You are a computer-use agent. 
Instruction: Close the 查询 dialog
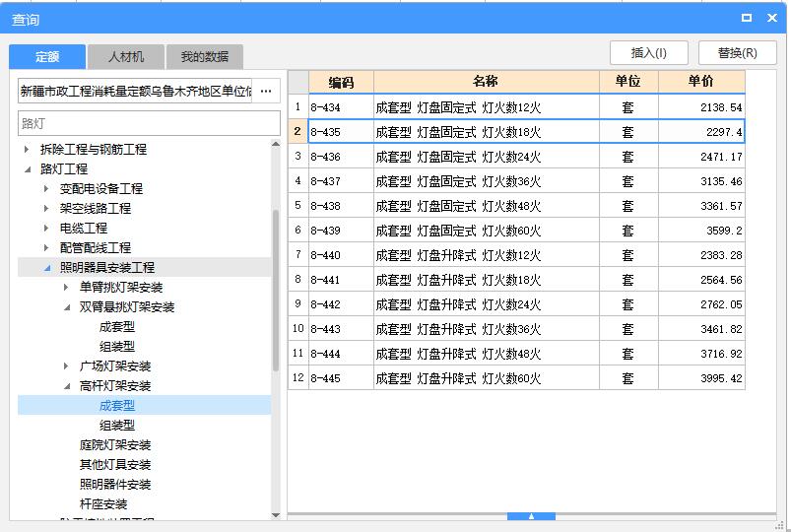772,18
